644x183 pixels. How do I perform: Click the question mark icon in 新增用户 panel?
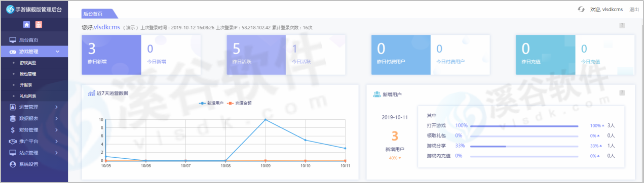[622, 93]
